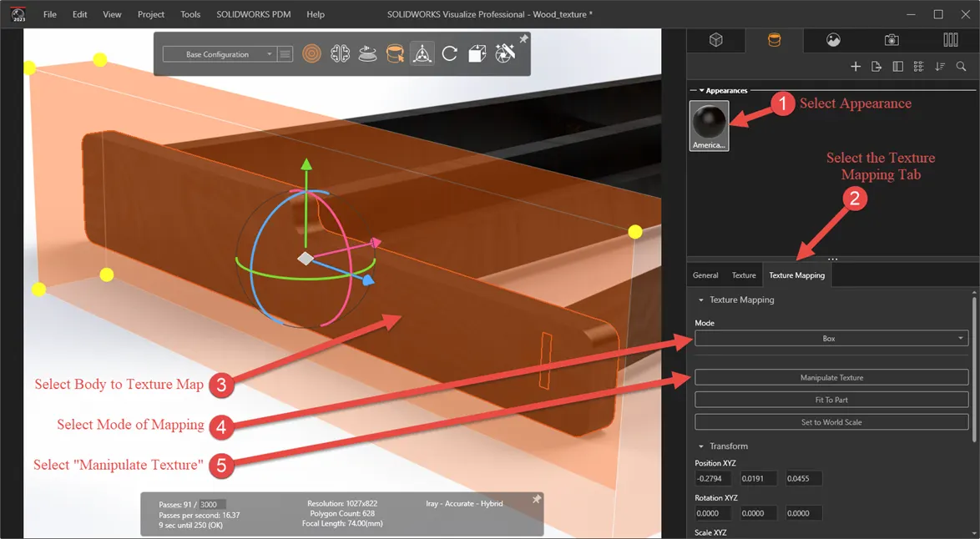Click the Manipulate Texture button
Screen dimensions: 980x539
coord(831,377)
